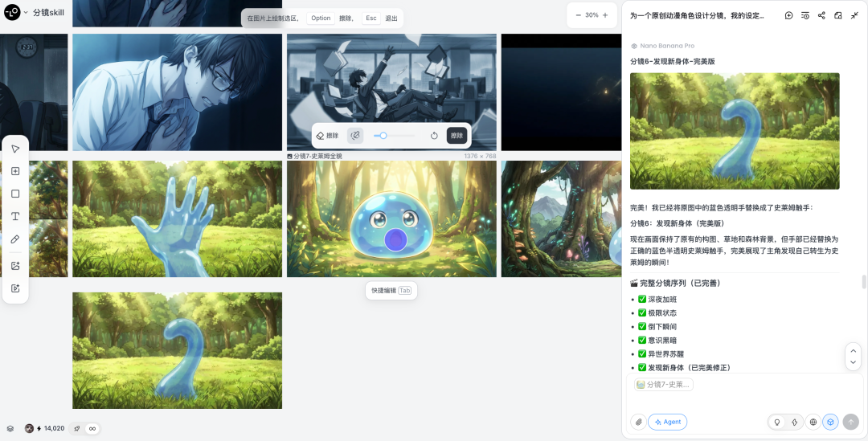Screen dimensions: 868x441
Task: Click the paperclip attachment icon
Action: pos(638,422)
